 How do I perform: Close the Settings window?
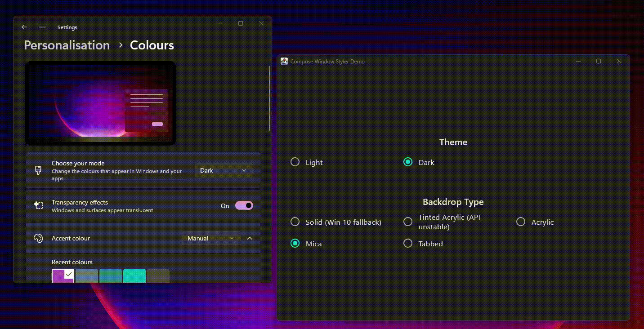[x=261, y=23]
